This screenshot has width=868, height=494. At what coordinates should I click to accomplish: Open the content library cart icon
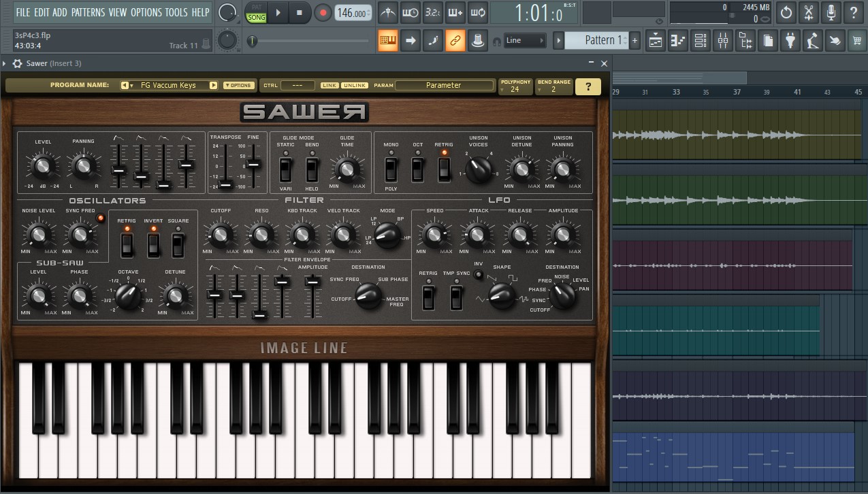coord(857,41)
